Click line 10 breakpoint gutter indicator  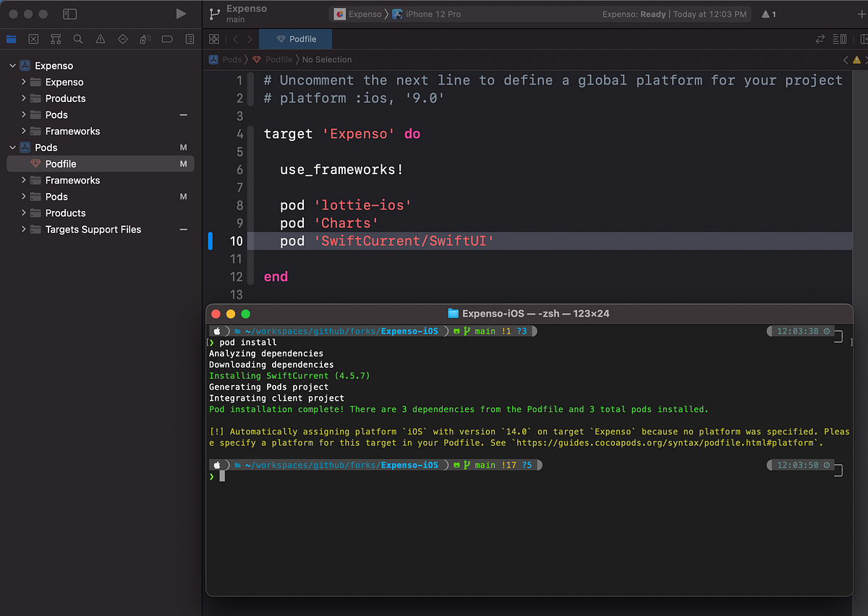[209, 241]
